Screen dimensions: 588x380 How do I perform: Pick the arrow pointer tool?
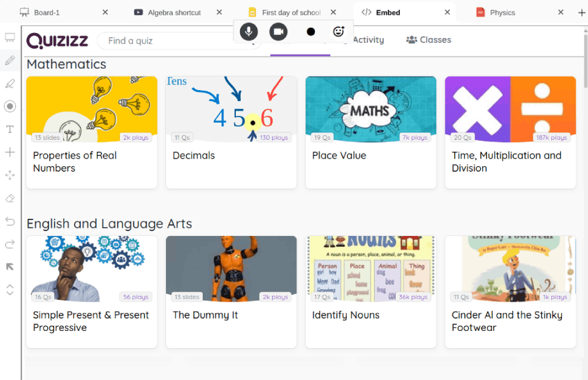pyautogui.click(x=10, y=267)
